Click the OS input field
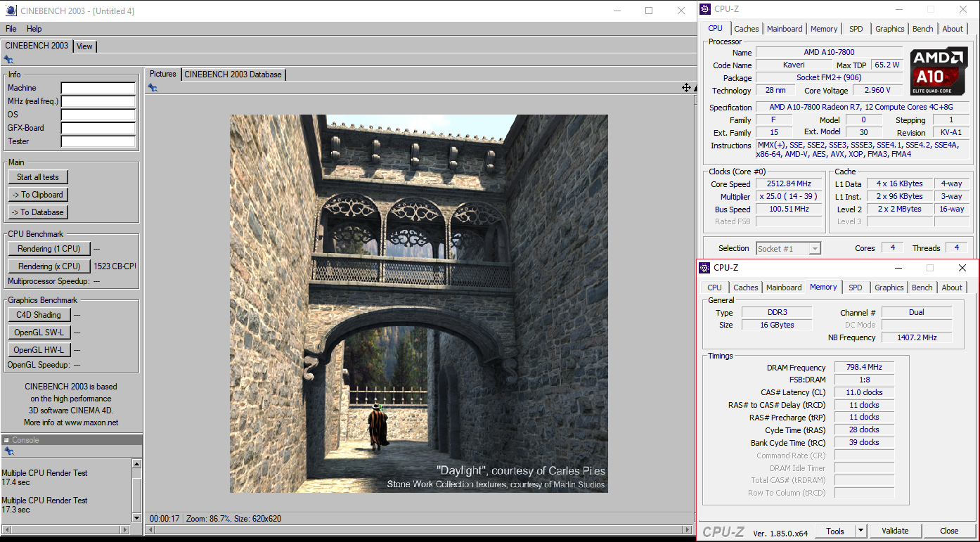Screen dimensions: 980x542 98,115
